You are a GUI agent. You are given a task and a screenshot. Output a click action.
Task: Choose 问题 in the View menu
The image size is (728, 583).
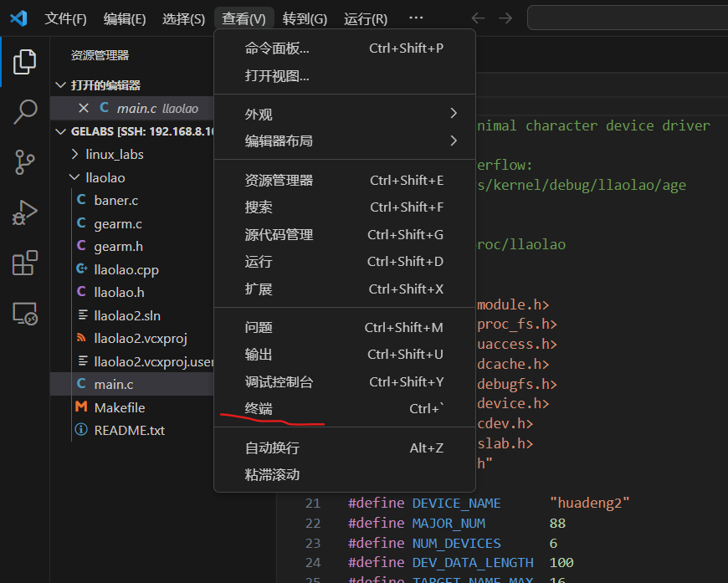[x=345, y=327]
